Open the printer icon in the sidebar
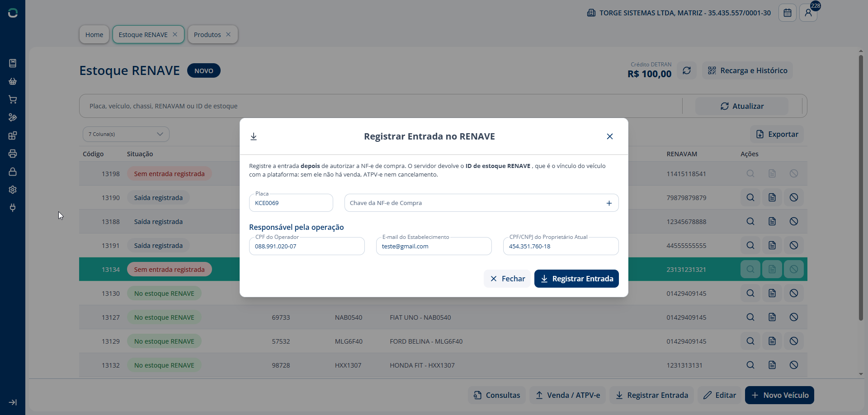This screenshot has width=868, height=415. coord(13,154)
